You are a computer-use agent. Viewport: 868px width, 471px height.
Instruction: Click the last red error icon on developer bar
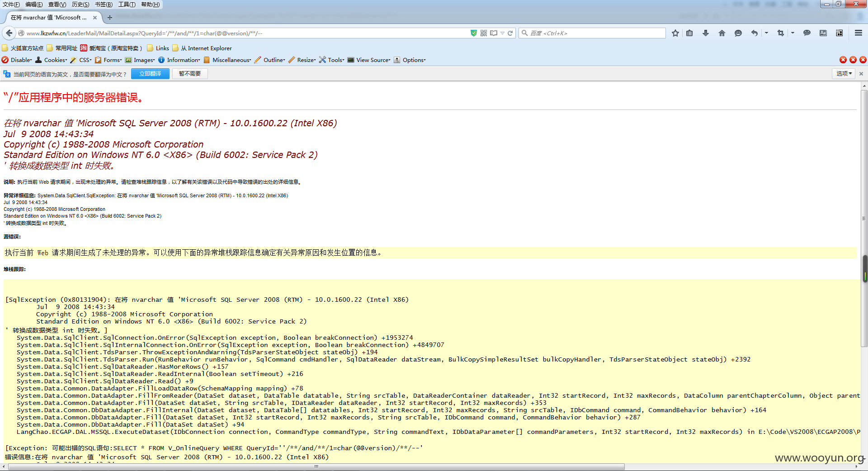[863, 60]
